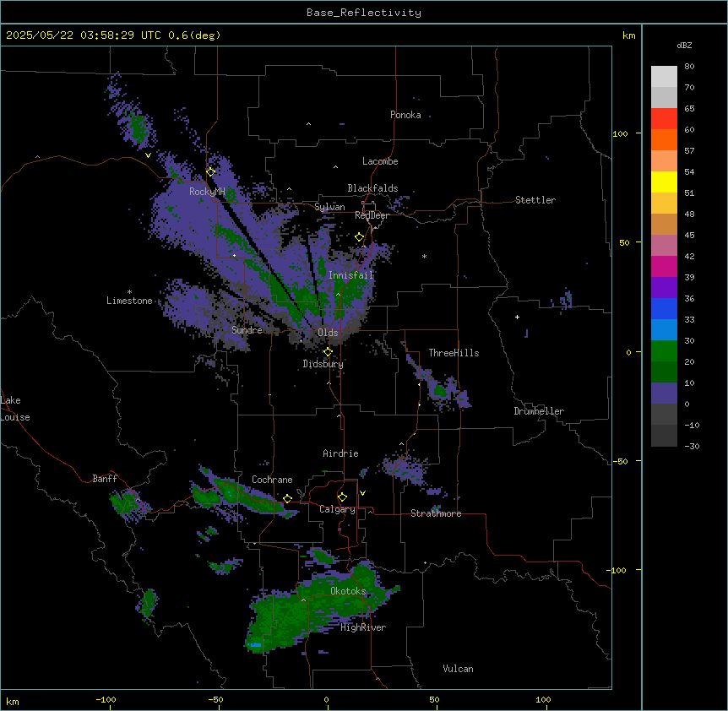This screenshot has width=728, height=711.
Task: Select the RockyMH label
Action: click(x=207, y=191)
